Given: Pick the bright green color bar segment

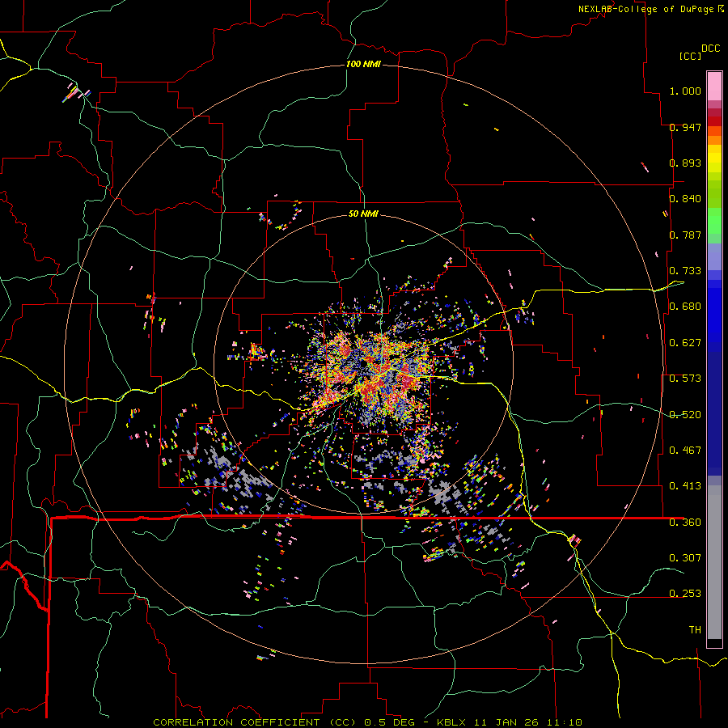Looking at the screenshot, I should pos(714,221).
